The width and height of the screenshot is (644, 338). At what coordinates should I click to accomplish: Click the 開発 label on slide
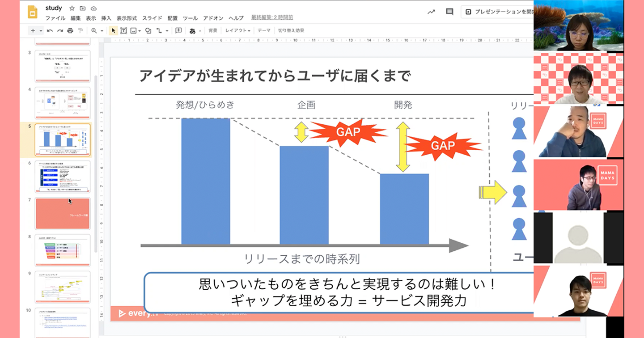[403, 105]
